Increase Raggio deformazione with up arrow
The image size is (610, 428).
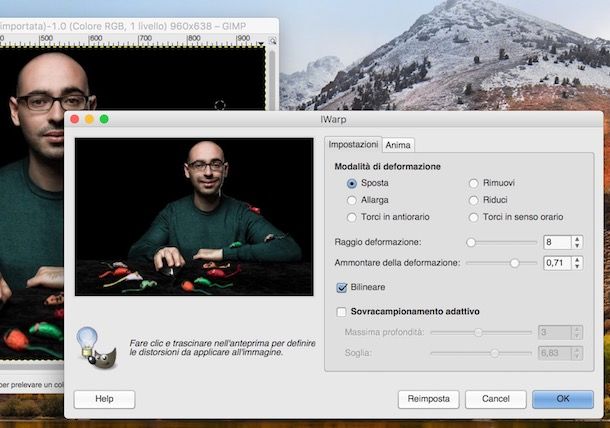pyautogui.click(x=577, y=239)
